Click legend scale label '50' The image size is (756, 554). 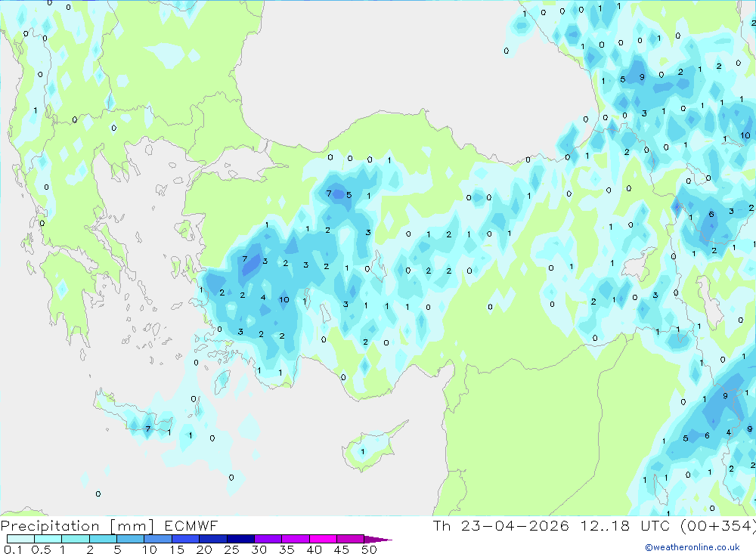[369, 549]
